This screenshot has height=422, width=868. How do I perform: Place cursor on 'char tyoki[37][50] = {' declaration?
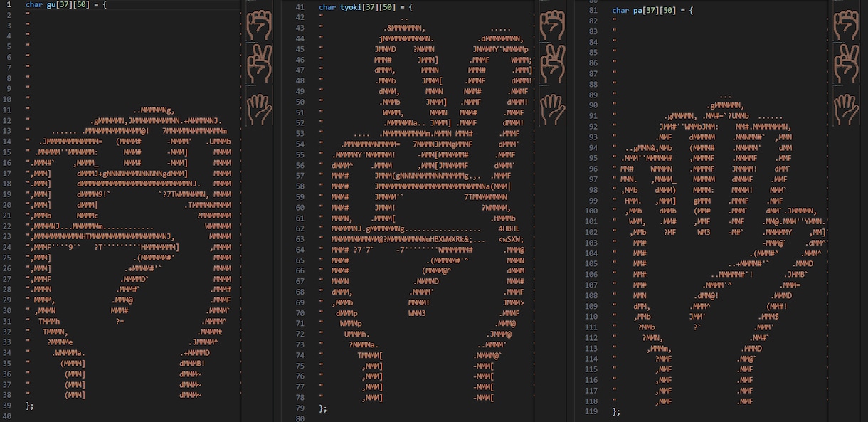pyautogui.click(x=366, y=7)
